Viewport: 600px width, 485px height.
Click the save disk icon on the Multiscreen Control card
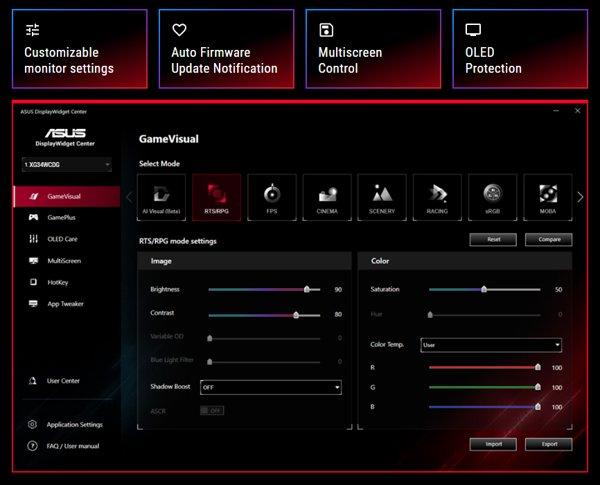(326, 30)
